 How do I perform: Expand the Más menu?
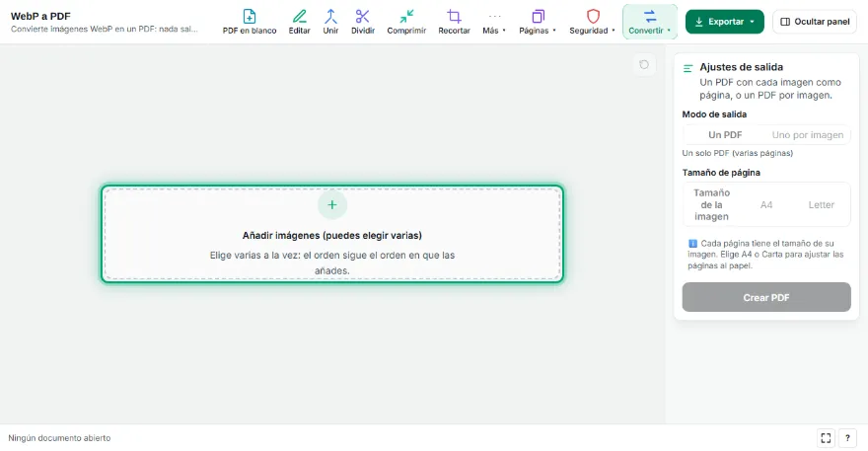click(494, 22)
